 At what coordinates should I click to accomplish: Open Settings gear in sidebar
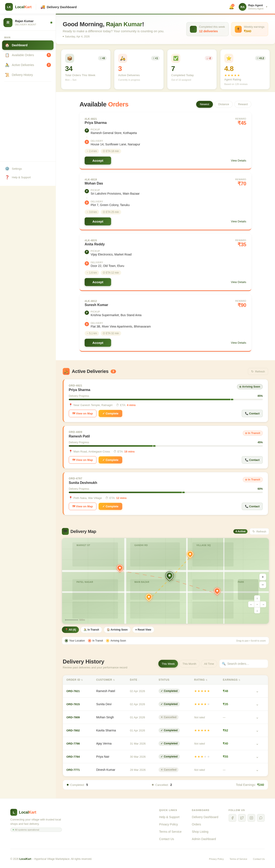tap(7, 169)
